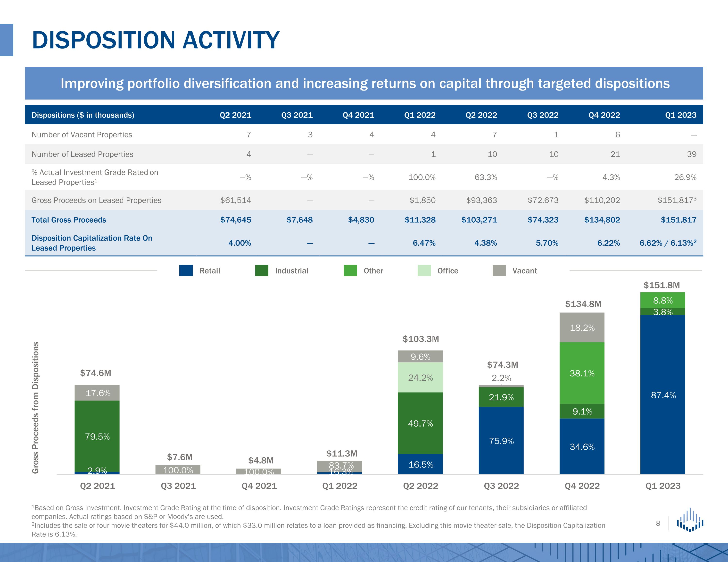Click the Other legend green swatch
The width and height of the screenshot is (728, 562).
pyautogui.click(x=350, y=270)
